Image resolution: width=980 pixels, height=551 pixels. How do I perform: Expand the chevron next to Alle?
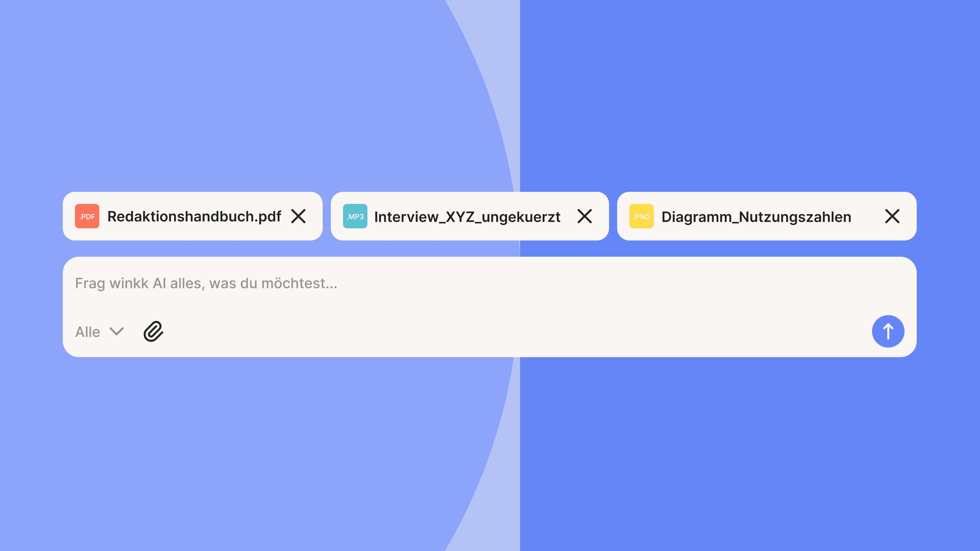click(x=117, y=332)
